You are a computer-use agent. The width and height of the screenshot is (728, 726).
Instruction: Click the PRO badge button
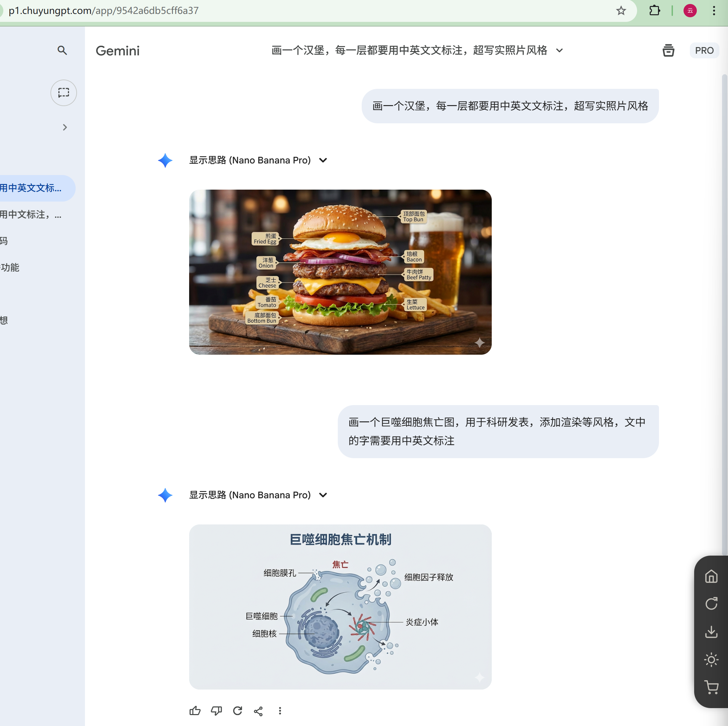coord(704,50)
